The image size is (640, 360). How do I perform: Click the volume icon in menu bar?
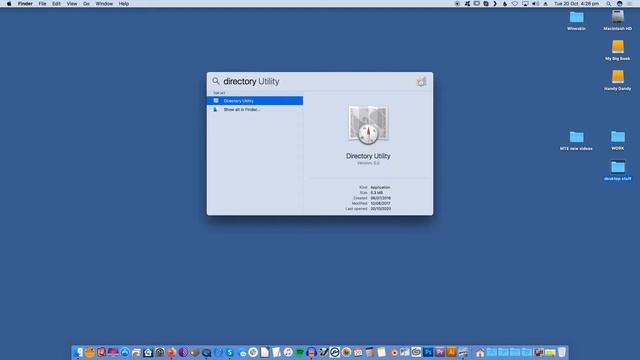(535, 4)
